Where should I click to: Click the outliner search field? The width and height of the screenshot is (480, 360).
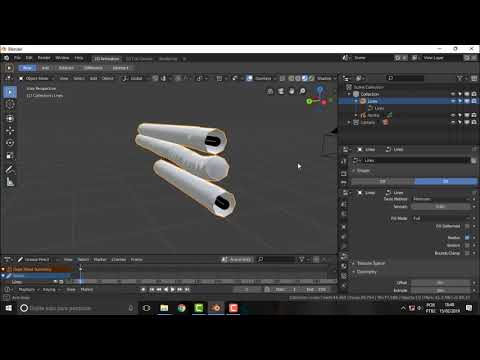[x=405, y=78]
